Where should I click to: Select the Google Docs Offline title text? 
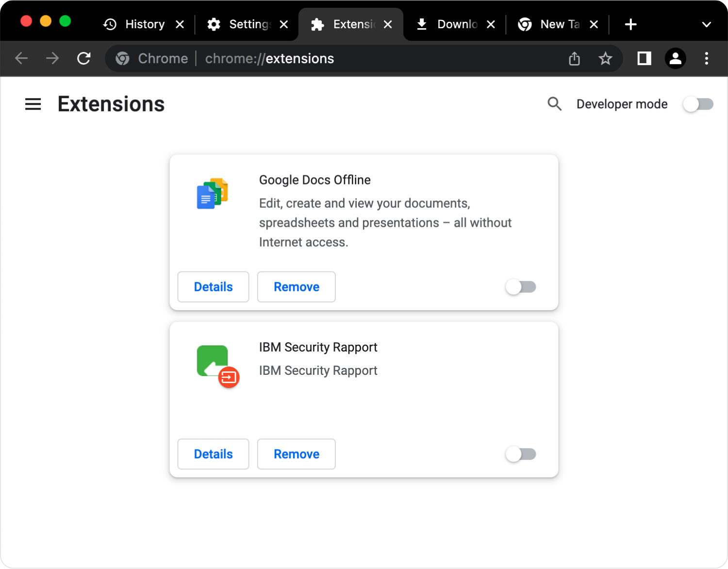[x=314, y=180]
